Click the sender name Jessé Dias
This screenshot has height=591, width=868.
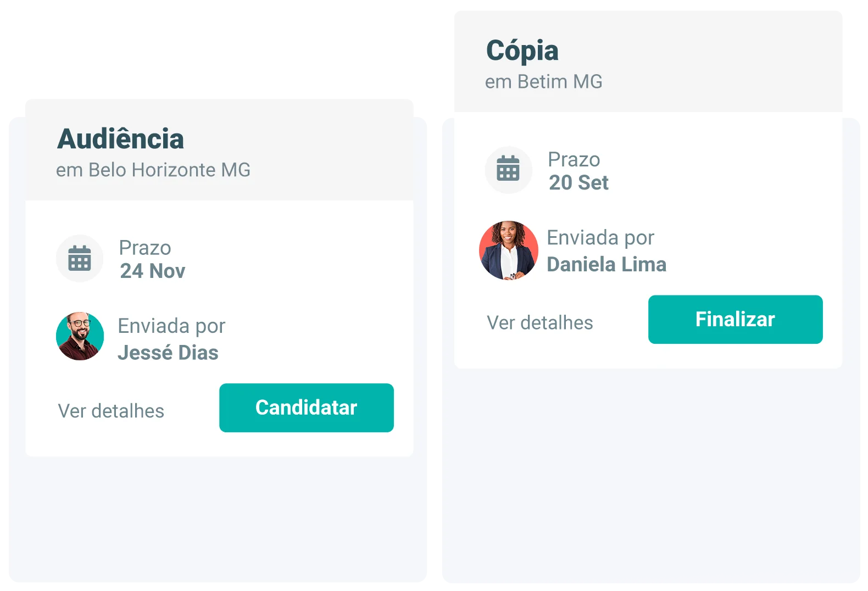[168, 353]
